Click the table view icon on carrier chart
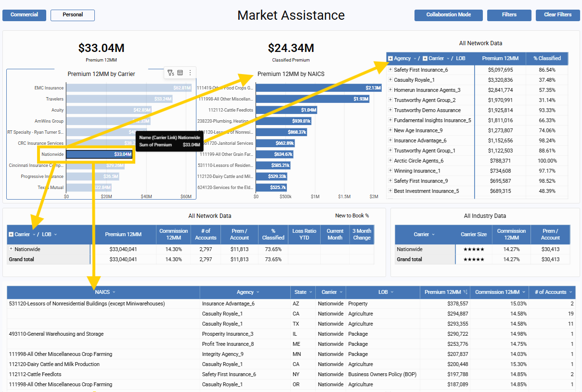Image resolution: width=582 pixels, height=392 pixels. (x=180, y=73)
